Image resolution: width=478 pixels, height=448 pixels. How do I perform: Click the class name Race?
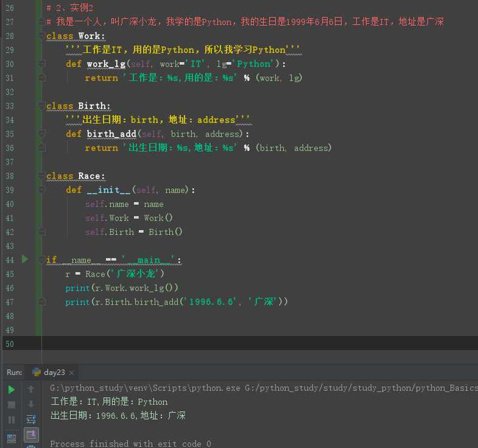90,176
